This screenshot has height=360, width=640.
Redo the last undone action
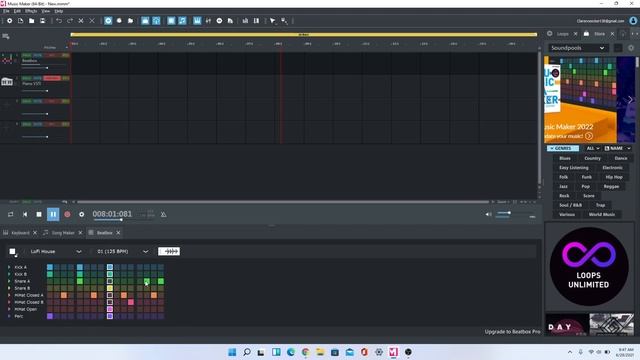pos(70,21)
